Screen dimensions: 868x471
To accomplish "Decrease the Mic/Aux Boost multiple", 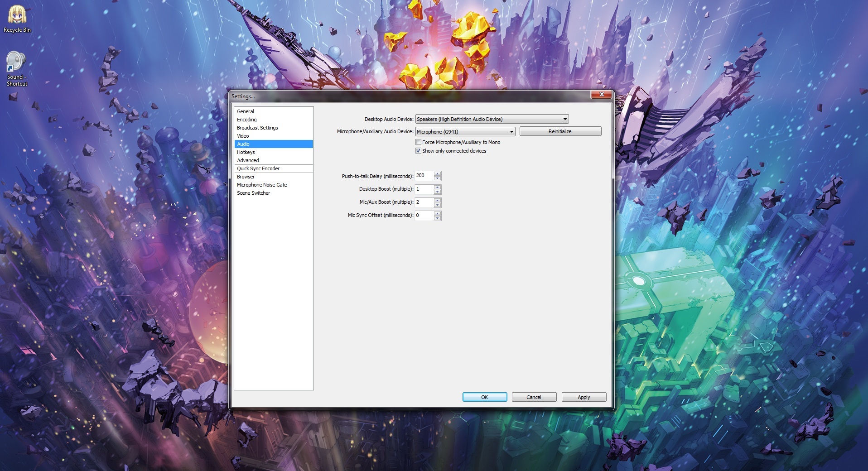I will coord(438,205).
